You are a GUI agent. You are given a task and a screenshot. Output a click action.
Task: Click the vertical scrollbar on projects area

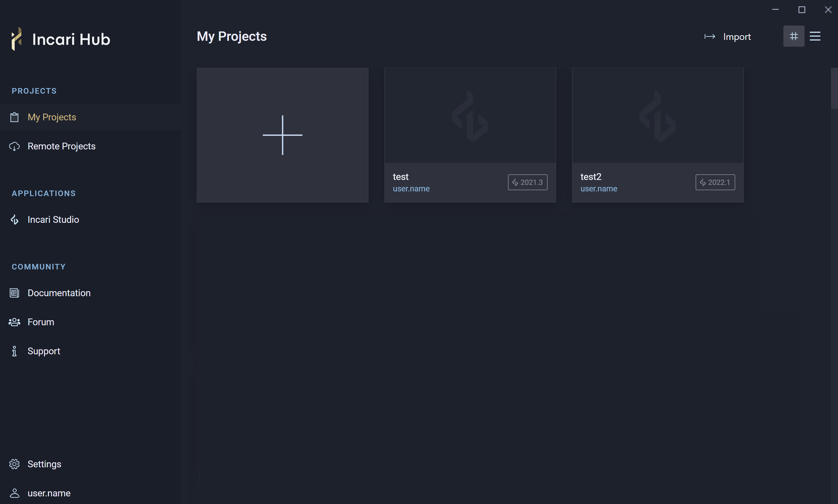click(x=834, y=88)
